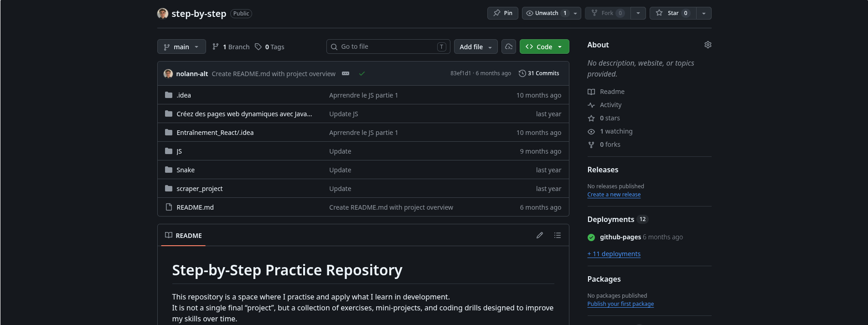This screenshot has width=868, height=325.
Task: Open the main branch selector
Action: [181, 46]
